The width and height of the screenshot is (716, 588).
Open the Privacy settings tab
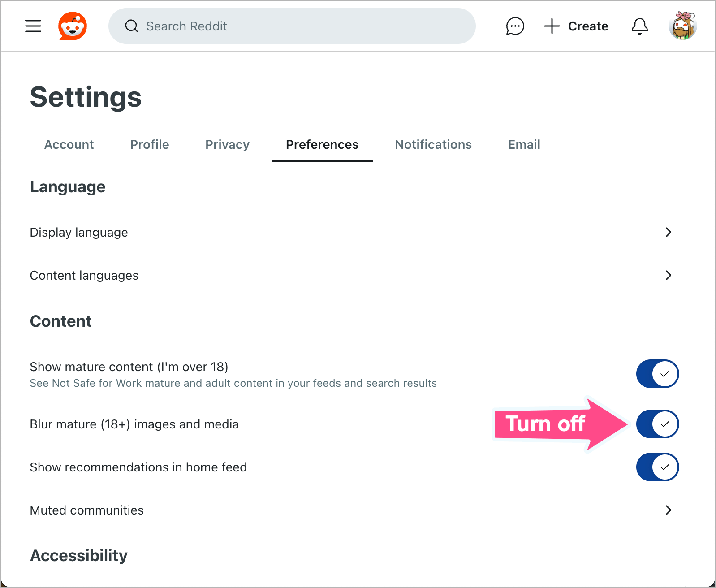point(227,144)
